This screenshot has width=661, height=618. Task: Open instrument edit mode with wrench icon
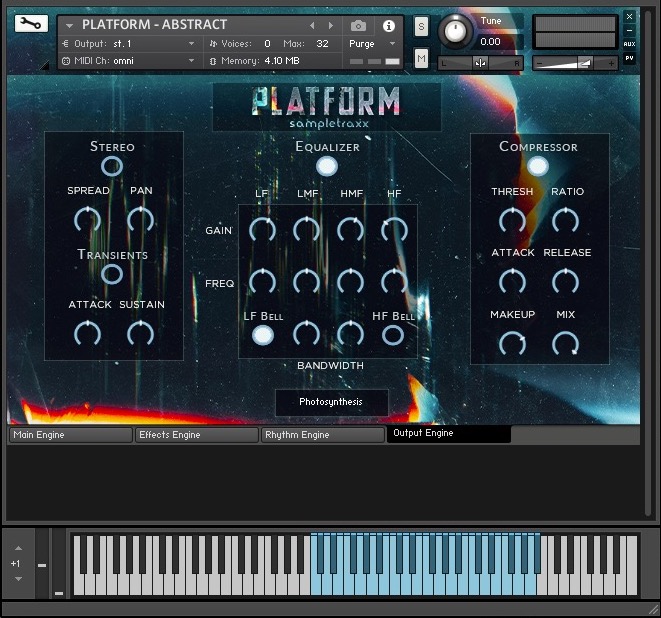click(30, 24)
